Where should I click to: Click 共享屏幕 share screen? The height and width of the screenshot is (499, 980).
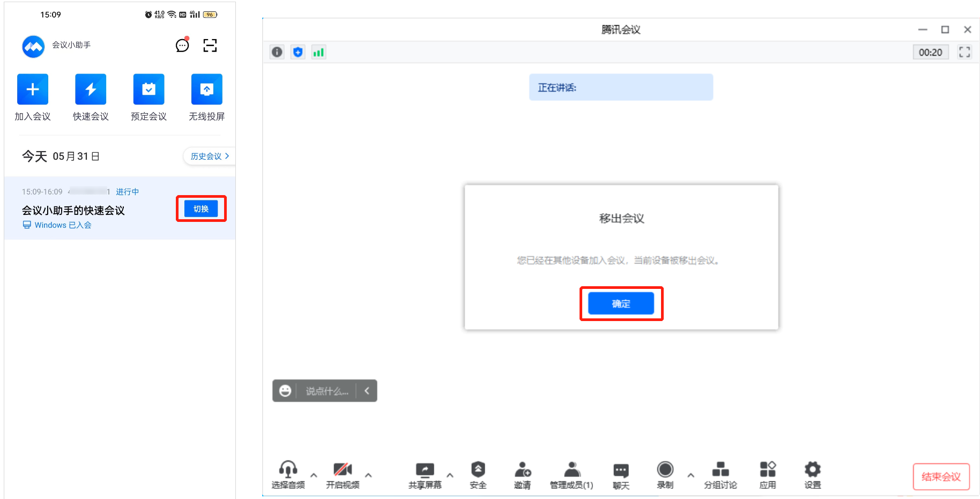(x=425, y=475)
